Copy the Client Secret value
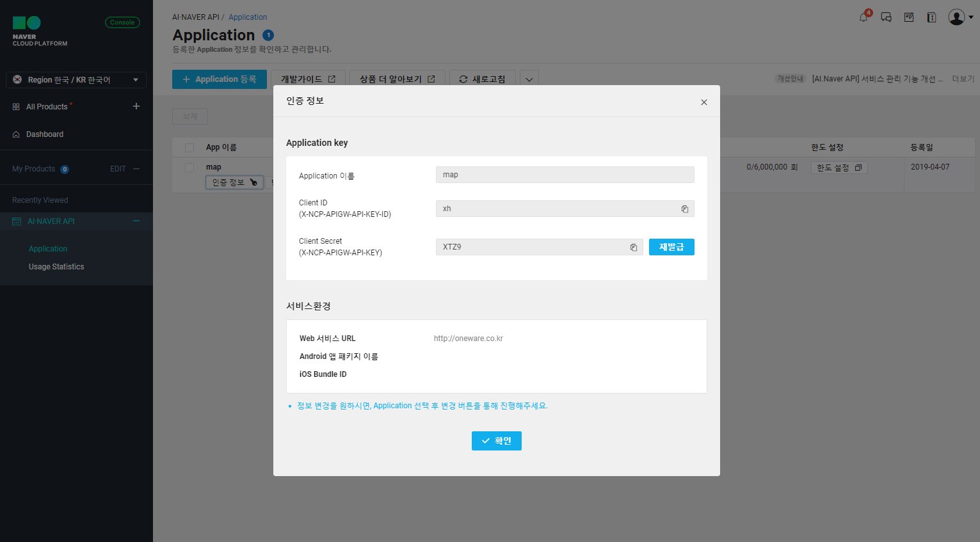 coord(634,248)
